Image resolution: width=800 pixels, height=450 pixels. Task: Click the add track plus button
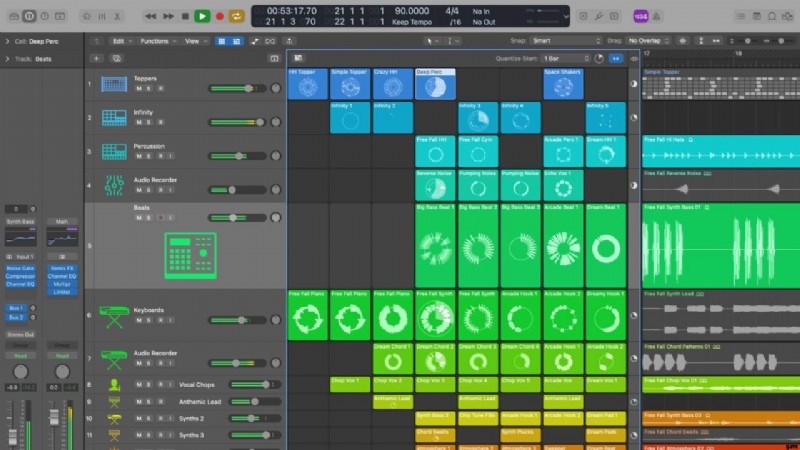[96, 58]
